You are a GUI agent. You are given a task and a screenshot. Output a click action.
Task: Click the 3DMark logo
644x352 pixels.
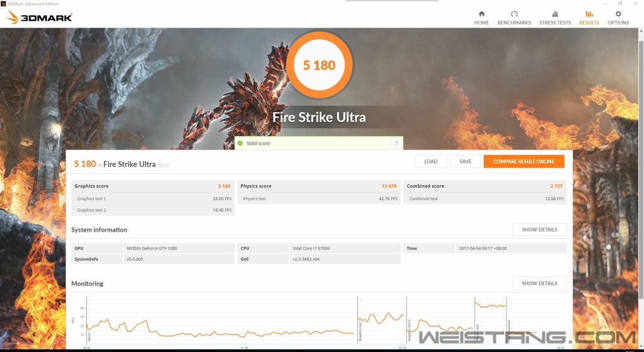pyautogui.click(x=40, y=17)
